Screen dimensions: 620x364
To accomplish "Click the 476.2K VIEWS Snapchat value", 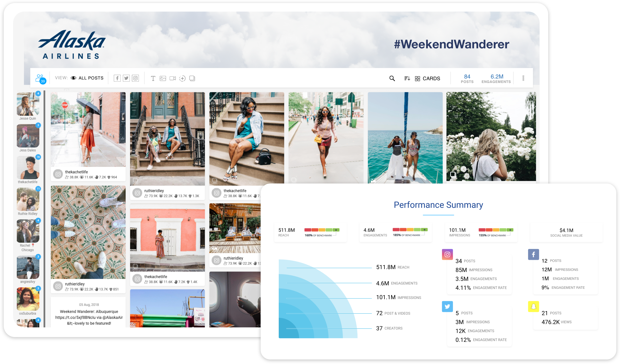I will pos(556,322).
